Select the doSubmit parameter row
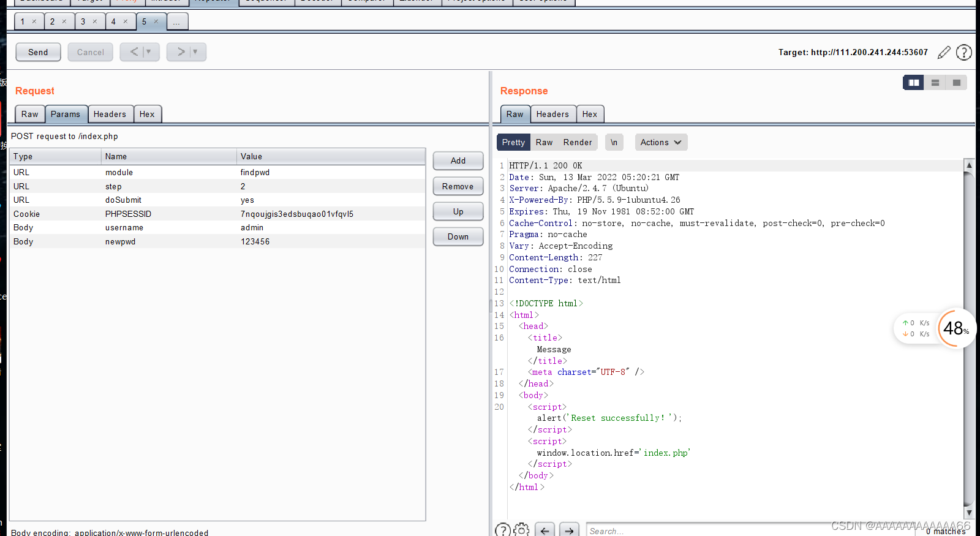This screenshot has height=536, width=980. coord(217,200)
